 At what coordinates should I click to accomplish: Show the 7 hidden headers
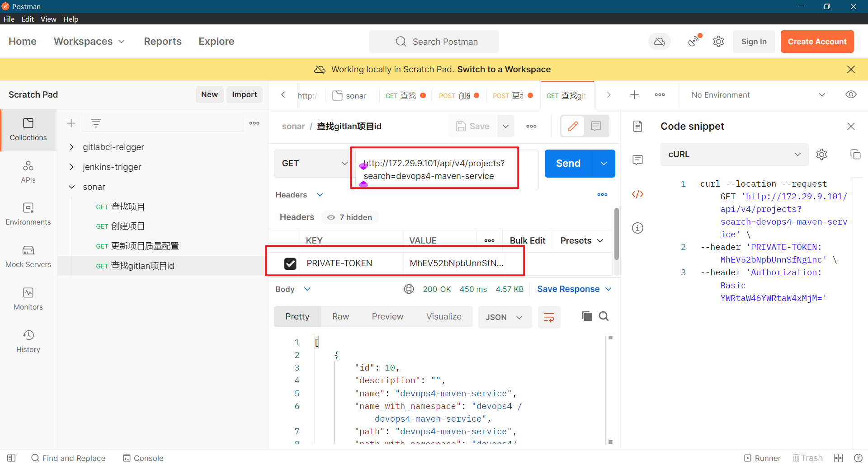click(x=349, y=217)
